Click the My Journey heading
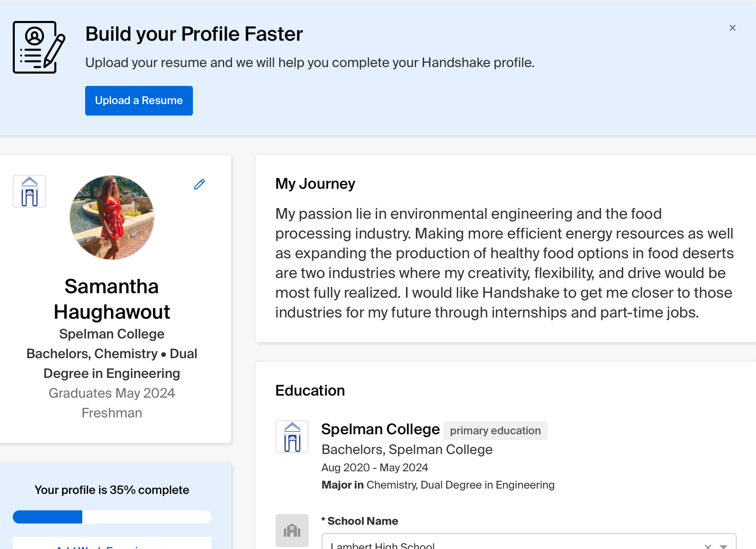The height and width of the screenshot is (549, 756). click(315, 183)
